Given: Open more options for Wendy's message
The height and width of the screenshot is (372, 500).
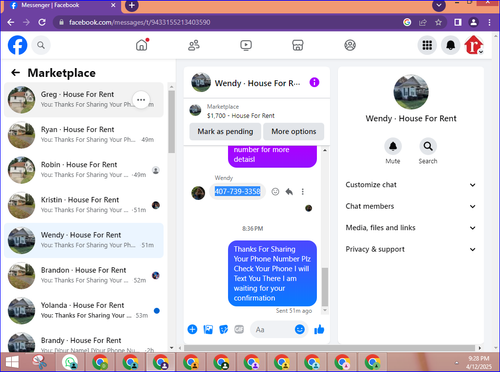Looking at the screenshot, I should pos(303,192).
